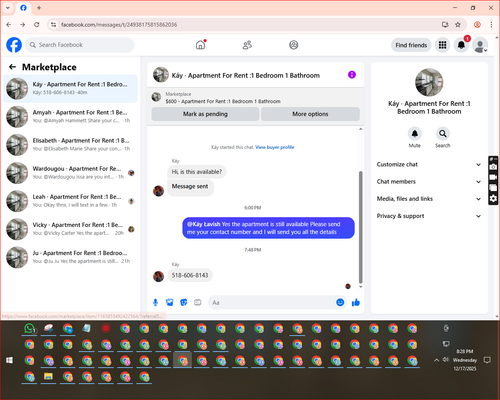The width and height of the screenshot is (500, 400).
Task: Mark the listing as pending
Action: [x=205, y=114]
